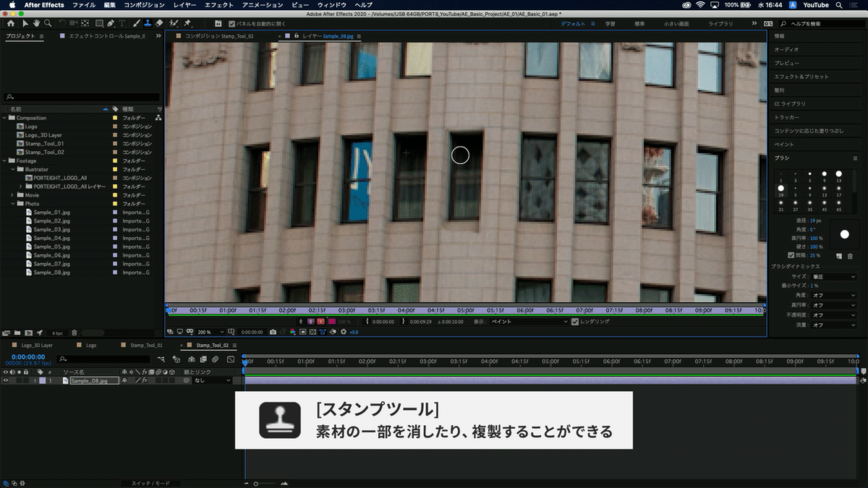Image resolution: width=868 pixels, height=488 pixels.
Task: Select the Stamp tool in toolbar
Action: tap(148, 24)
